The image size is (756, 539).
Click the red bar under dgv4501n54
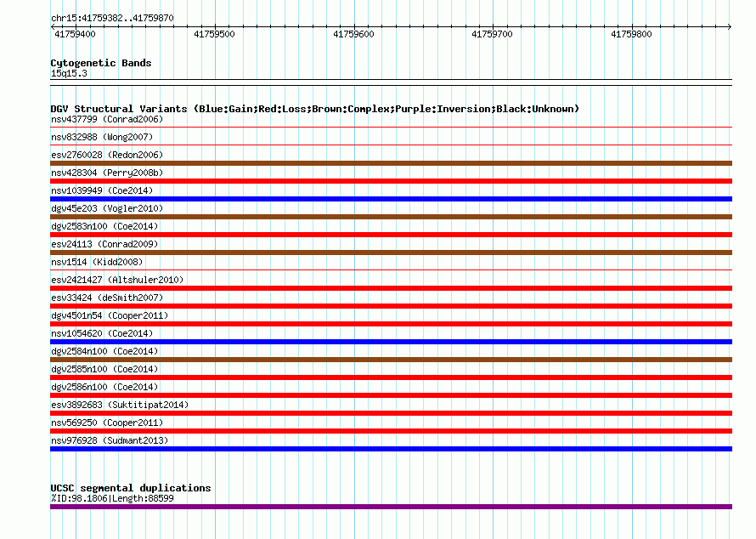point(391,324)
